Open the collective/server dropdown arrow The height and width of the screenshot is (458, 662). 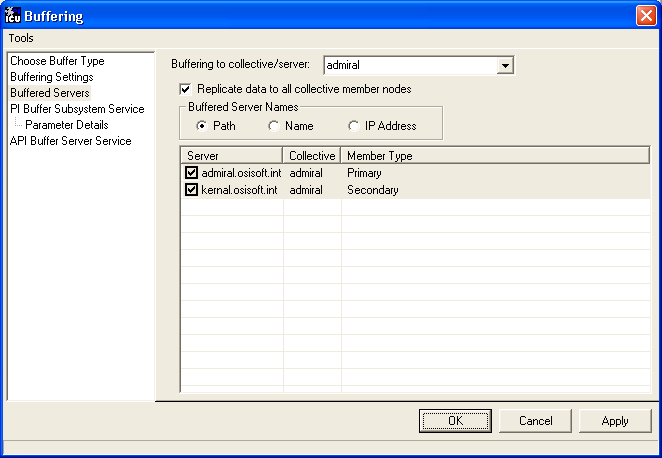(x=505, y=65)
